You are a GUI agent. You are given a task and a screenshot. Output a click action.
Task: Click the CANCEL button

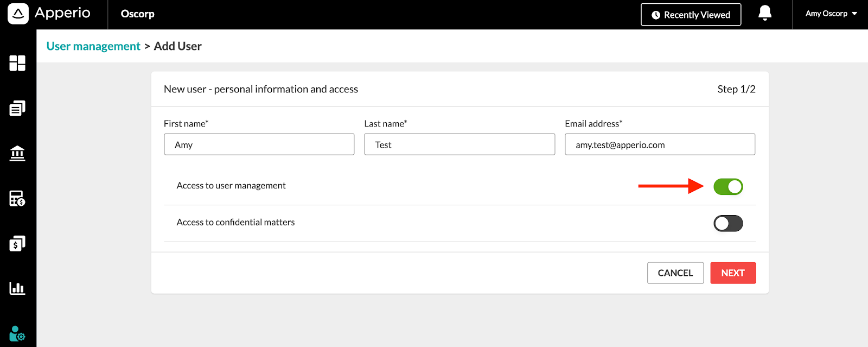coord(675,273)
